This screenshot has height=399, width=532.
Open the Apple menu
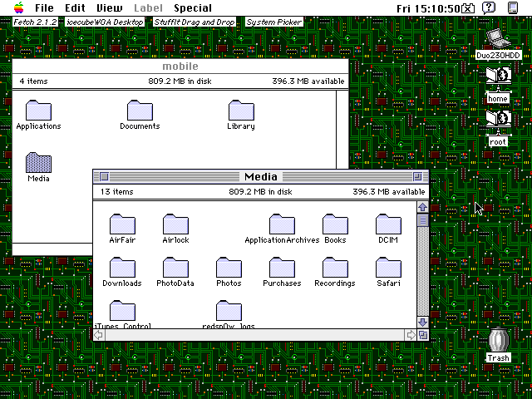(x=19, y=7)
